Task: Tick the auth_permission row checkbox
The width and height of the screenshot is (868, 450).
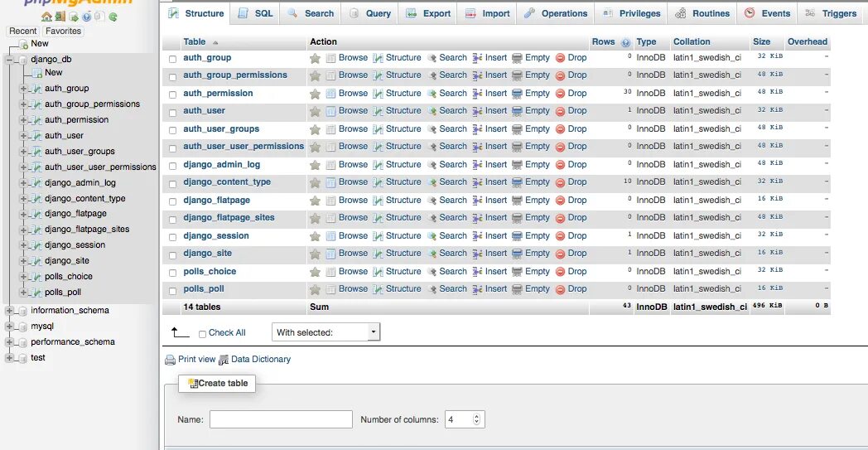Action: pyautogui.click(x=173, y=94)
